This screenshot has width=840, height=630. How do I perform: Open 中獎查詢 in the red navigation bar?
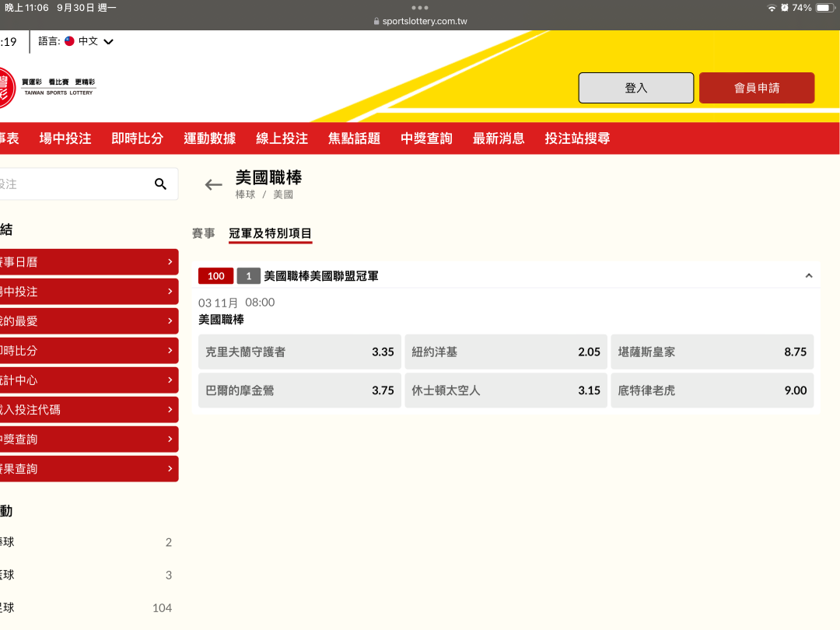[426, 138]
